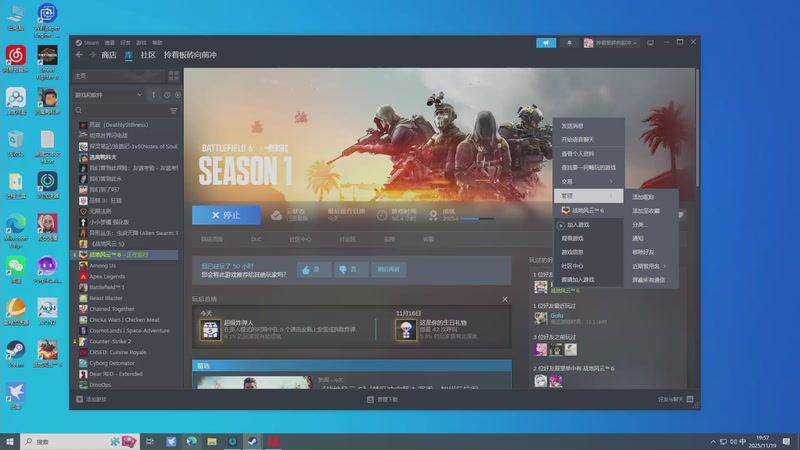Close the post-game summary panel
Image resolution: width=800 pixels, height=450 pixels.
[505, 299]
